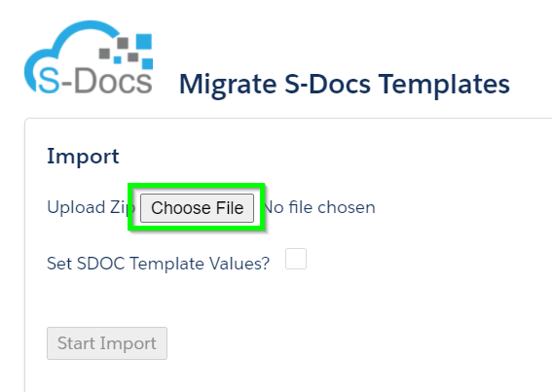Click the pixel squares in S-Docs logo

pyautogui.click(x=126, y=52)
